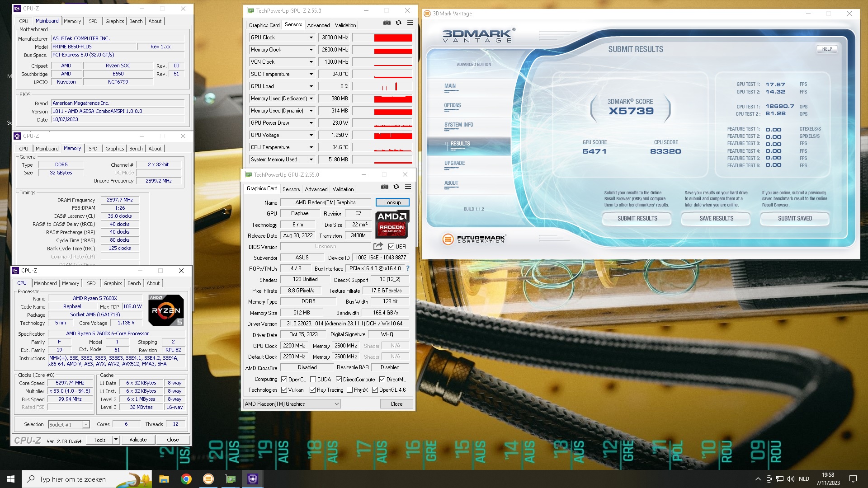The image size is (868, 488).
Task: Toggle the PhysX checkbox
Action: point(349,390)
